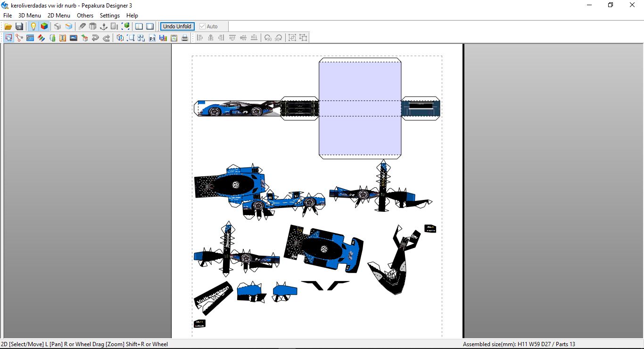Select the Select/Move arrow tool
The height and width of the screenshot is (349, 644).
pos(8,38)
